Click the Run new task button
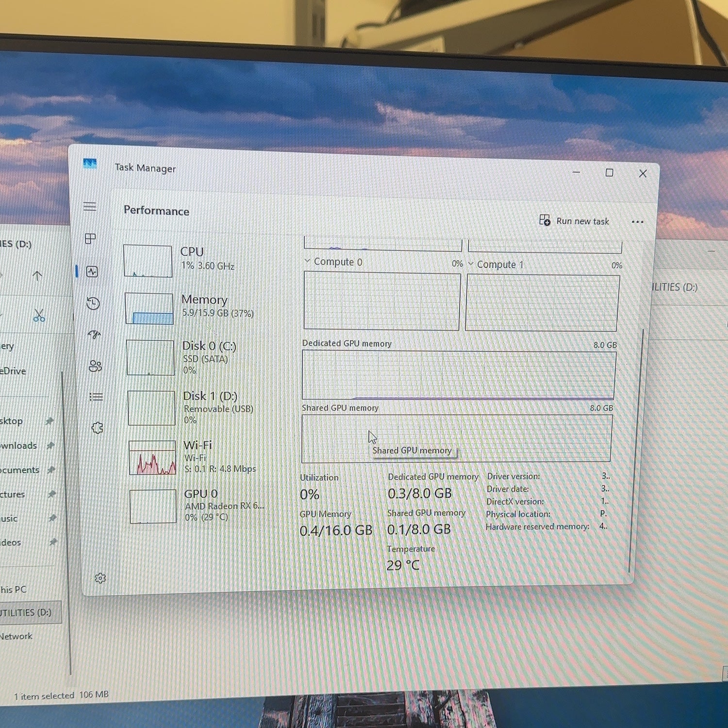 pyautogui.click(x=574, y=221)
